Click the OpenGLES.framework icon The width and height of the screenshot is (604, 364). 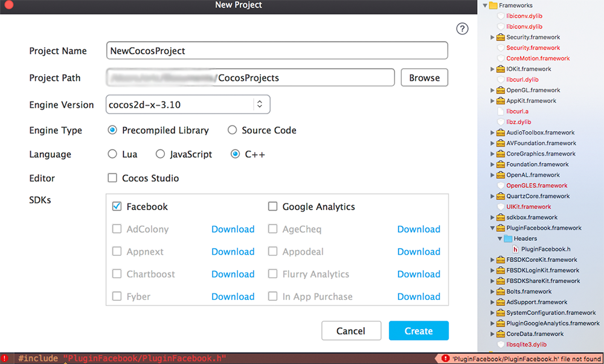pyautogui.click(x=500, y=185)
